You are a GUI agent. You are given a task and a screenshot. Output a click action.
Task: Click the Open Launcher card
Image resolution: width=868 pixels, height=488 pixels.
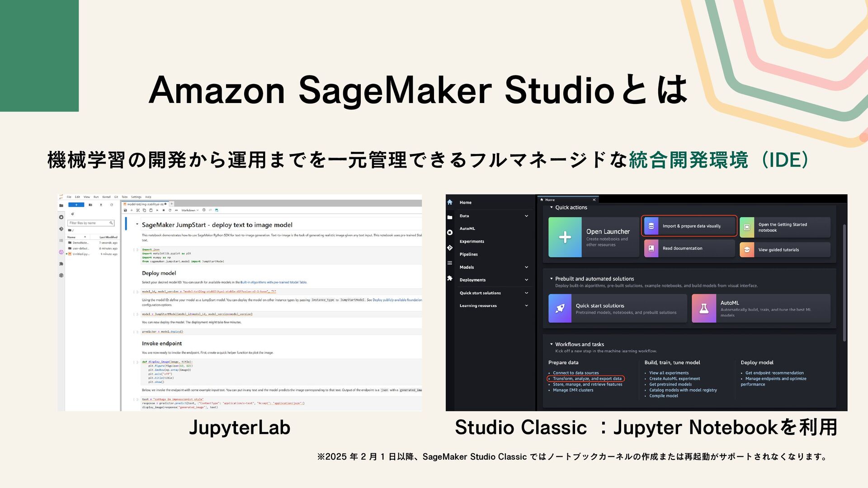pyautogui.click(x=594, y=237)
